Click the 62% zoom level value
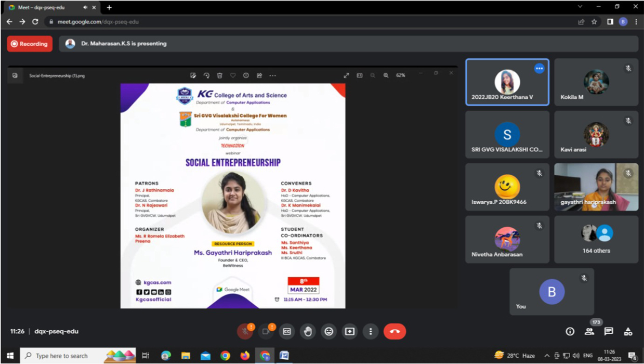Screen dimensions: 644x364 [x=400, y=75]
